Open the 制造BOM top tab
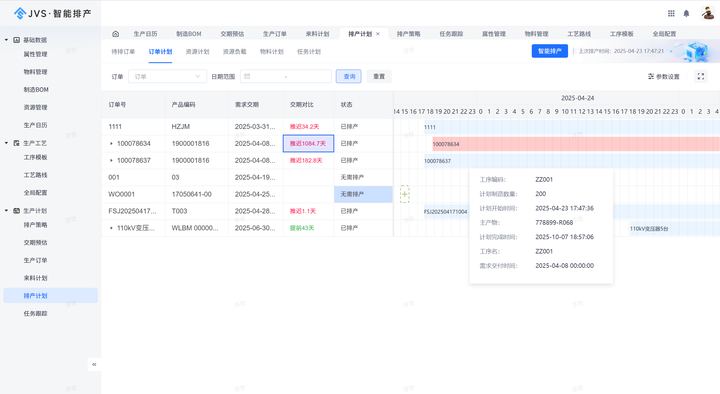Viewport: 720px width, 394px height. [189, 34]
